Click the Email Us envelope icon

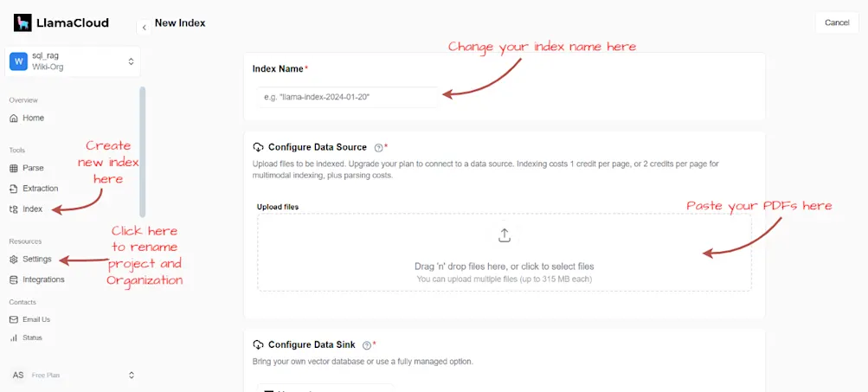coord(14,319)
